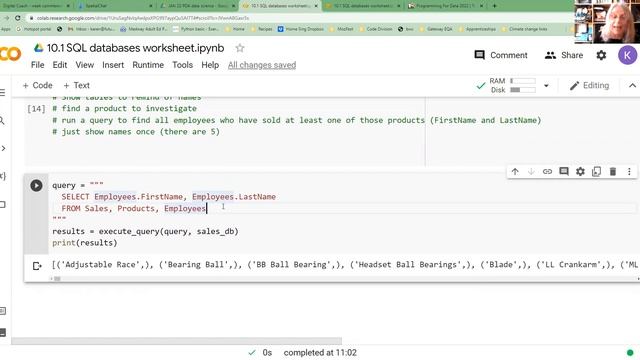Open the Edit menu
Screen dimensions: 640x360
[x=60, y=65]
